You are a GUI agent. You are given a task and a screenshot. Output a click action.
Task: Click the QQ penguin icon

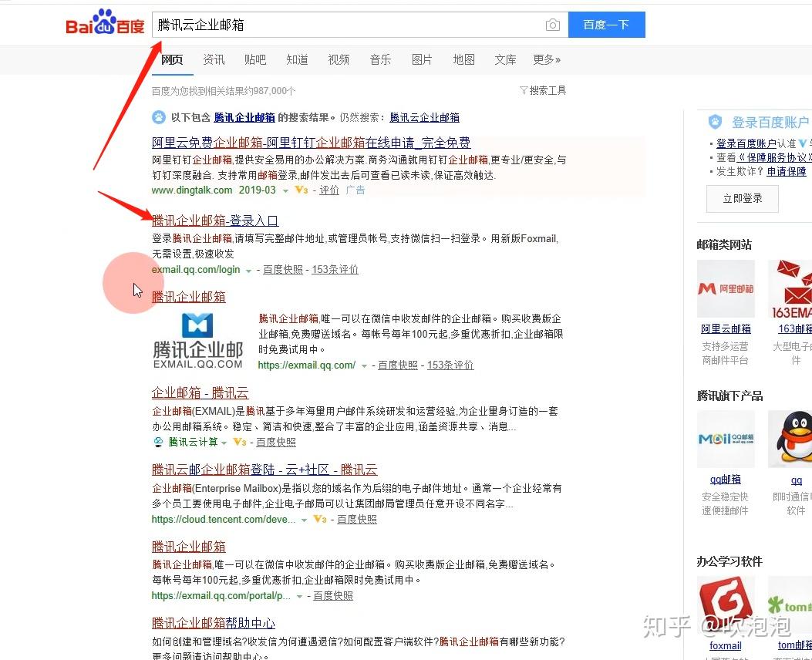coord(790,439)
